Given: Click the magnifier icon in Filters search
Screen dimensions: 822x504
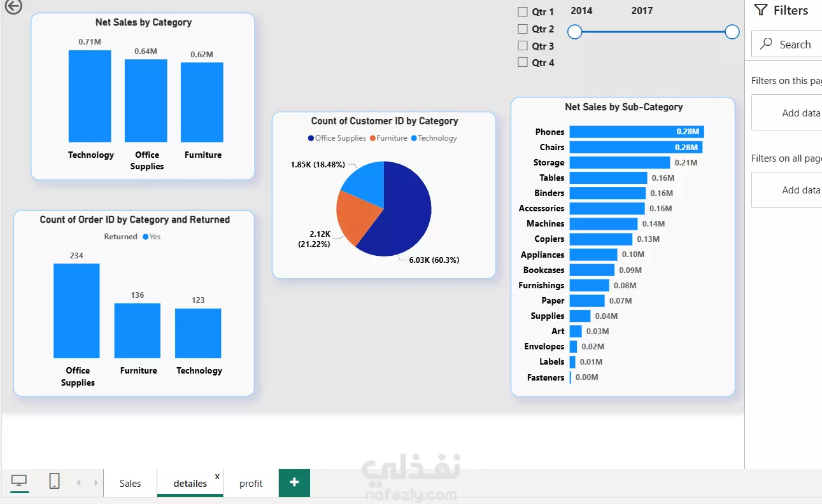Looking at the screenshot, I should point(767,45).
